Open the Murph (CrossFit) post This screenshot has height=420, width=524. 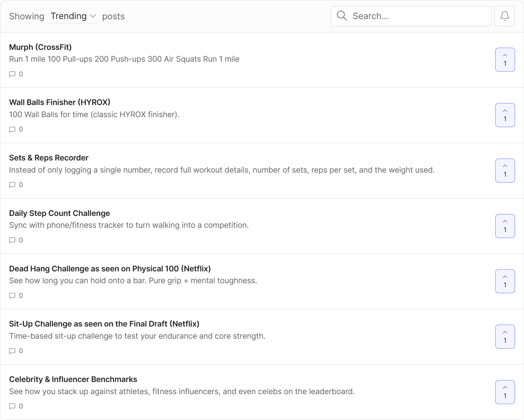[x=40, y=47]
